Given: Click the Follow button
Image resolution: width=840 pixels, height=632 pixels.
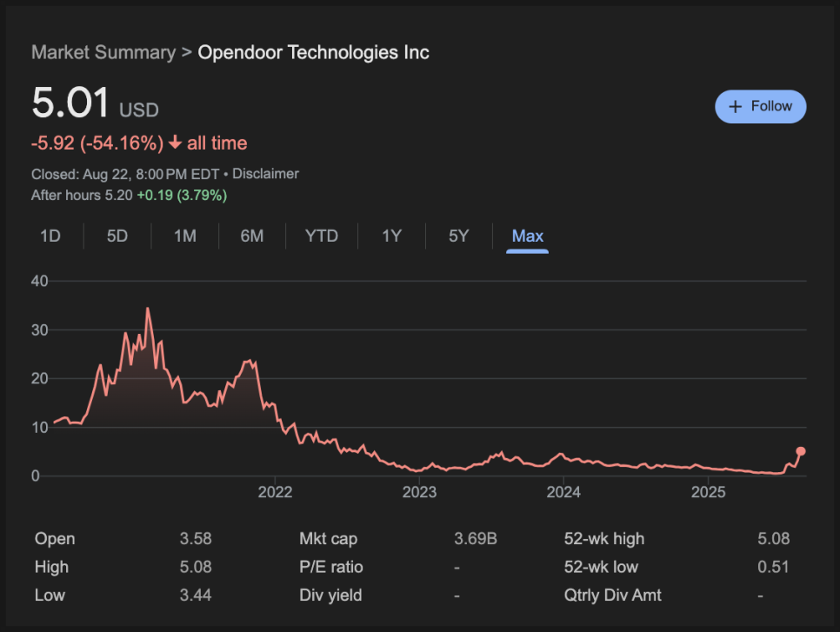Looking at the screenshot, I should [760, 107].
